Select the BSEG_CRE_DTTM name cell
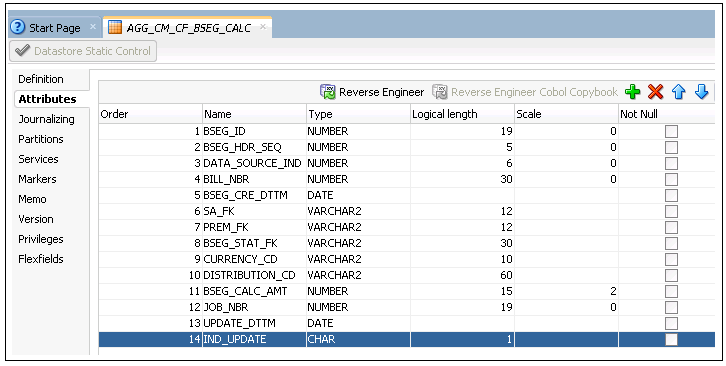The width and height of the screenshot is (726, 366). click(x=254, y=196)
